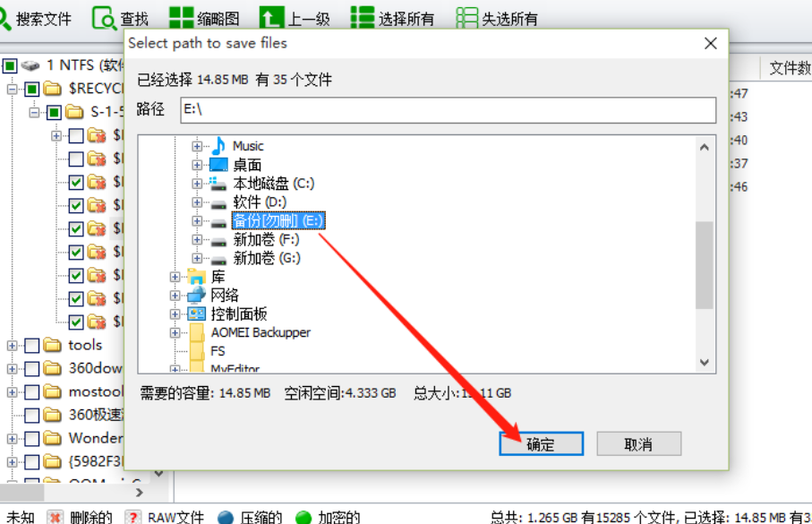This screenshot has height=524, width=812.
Task: Click the 路径 path input field
Action: pyautogui.click(x=448, y=109)
